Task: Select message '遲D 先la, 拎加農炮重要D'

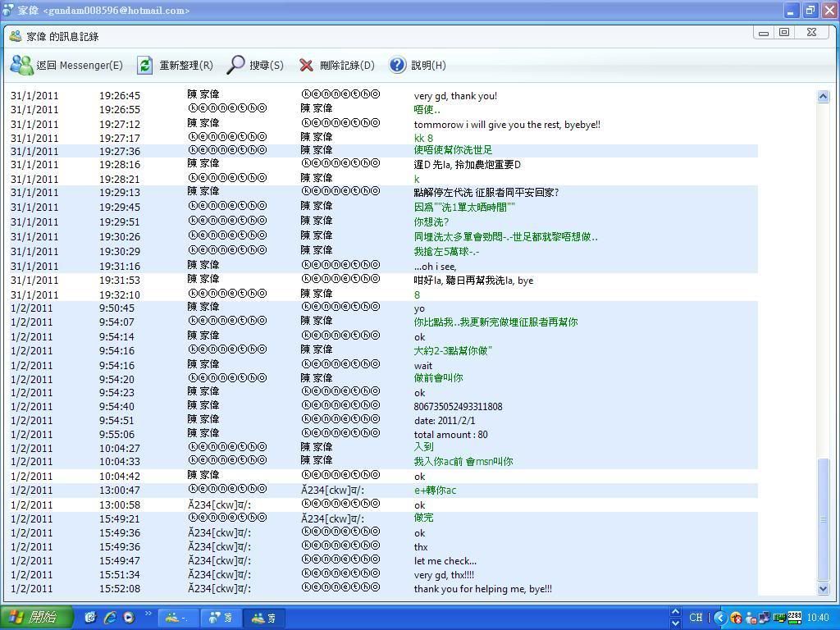Action: tap(467, 164)
